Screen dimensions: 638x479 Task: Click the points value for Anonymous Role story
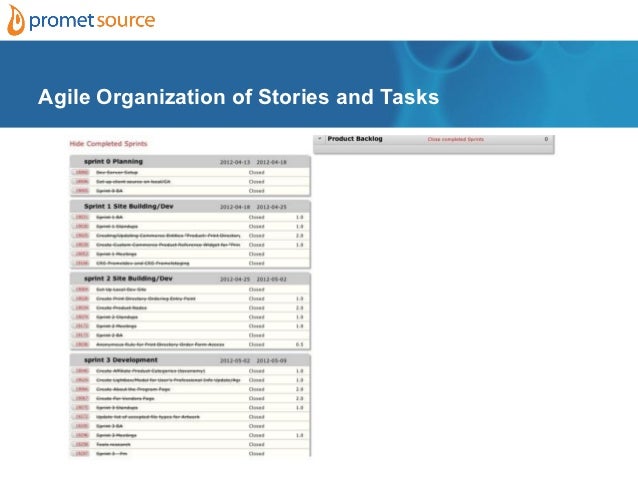coord(299,345)
